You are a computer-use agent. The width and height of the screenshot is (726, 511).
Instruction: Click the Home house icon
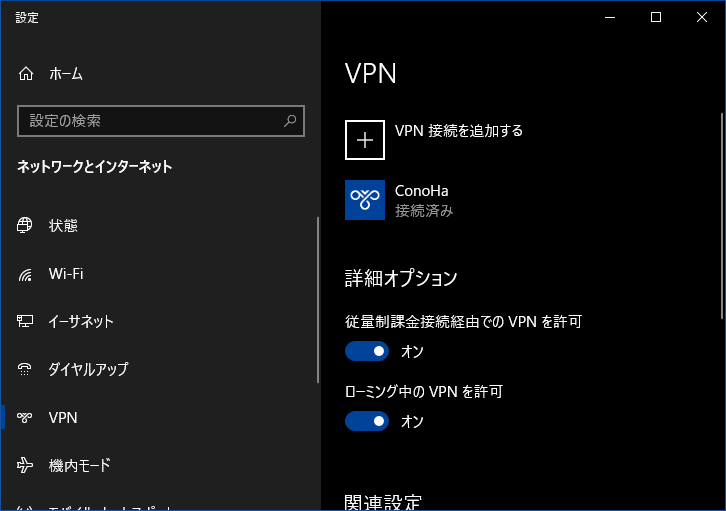26,74
